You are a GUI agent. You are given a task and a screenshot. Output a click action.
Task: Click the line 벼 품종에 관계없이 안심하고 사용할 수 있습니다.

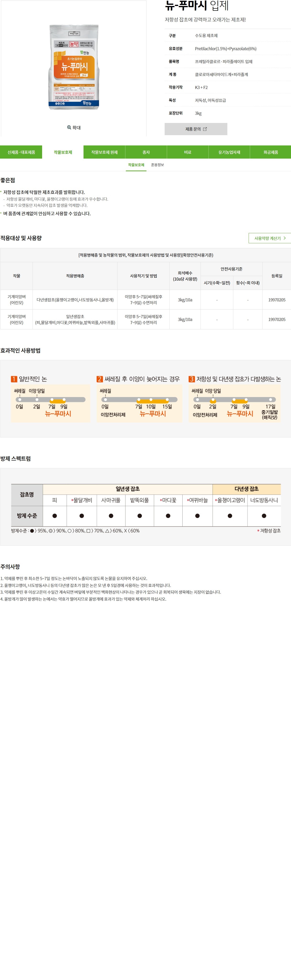click(47, 214)
